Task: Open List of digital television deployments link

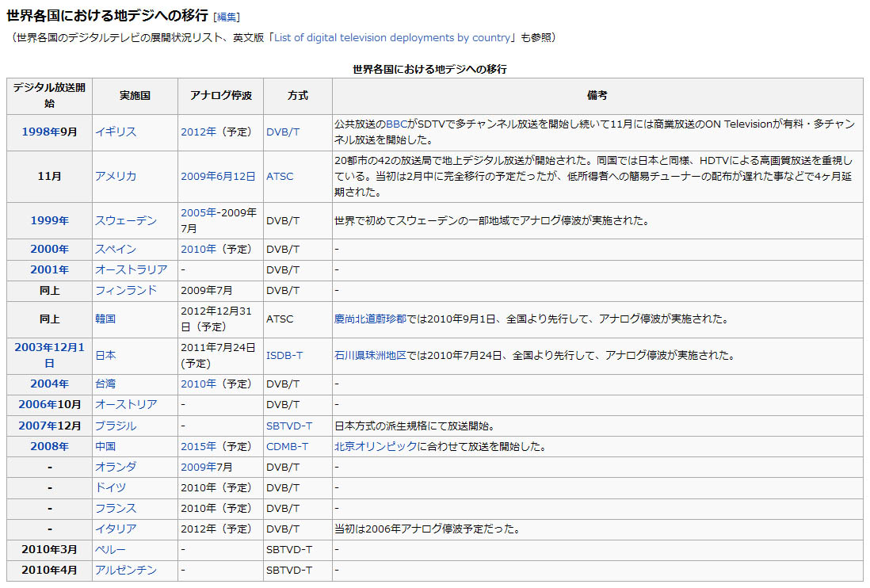Action: tap(392, 37)
